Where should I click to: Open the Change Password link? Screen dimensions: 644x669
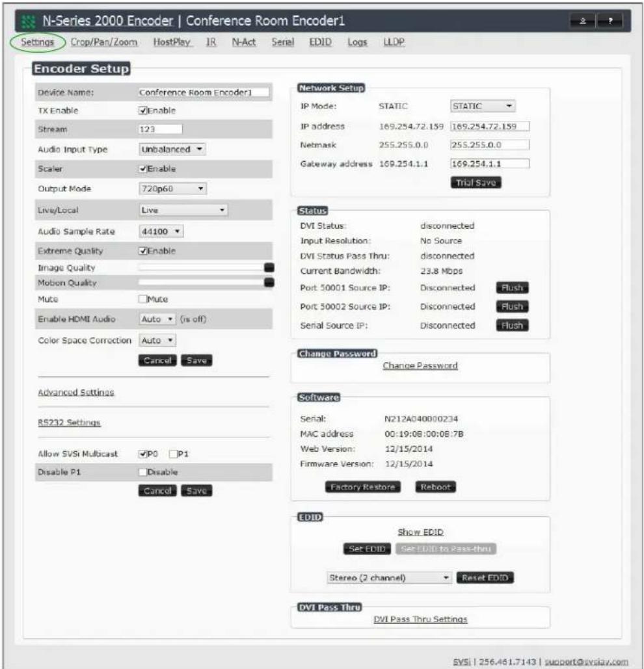420,365
